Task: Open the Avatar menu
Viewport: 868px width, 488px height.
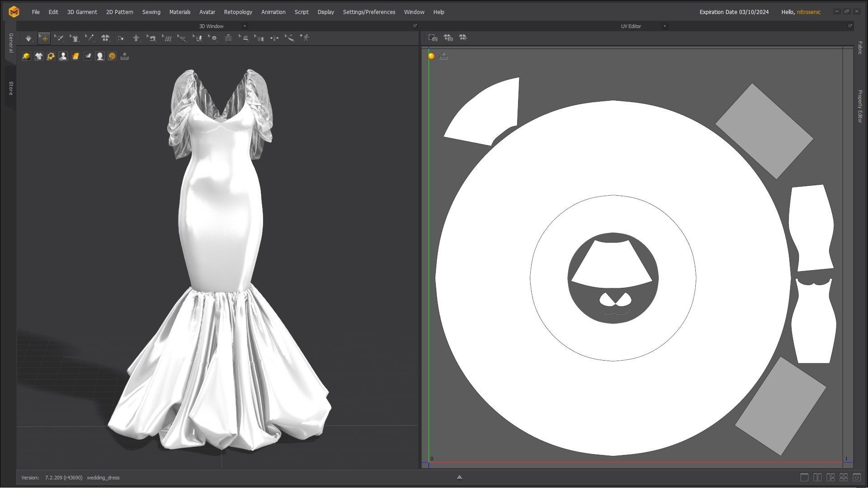Action: click(207, 12)
